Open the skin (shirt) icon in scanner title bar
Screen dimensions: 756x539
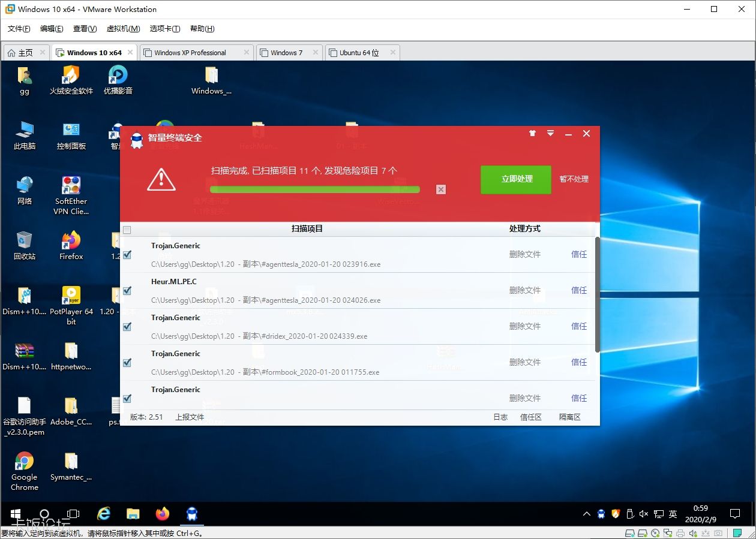pos(532,134)
